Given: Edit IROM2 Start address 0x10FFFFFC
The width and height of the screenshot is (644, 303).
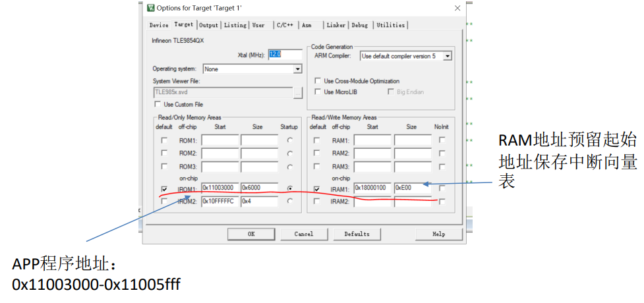Looking at the screenshot, I should (220, 201).
